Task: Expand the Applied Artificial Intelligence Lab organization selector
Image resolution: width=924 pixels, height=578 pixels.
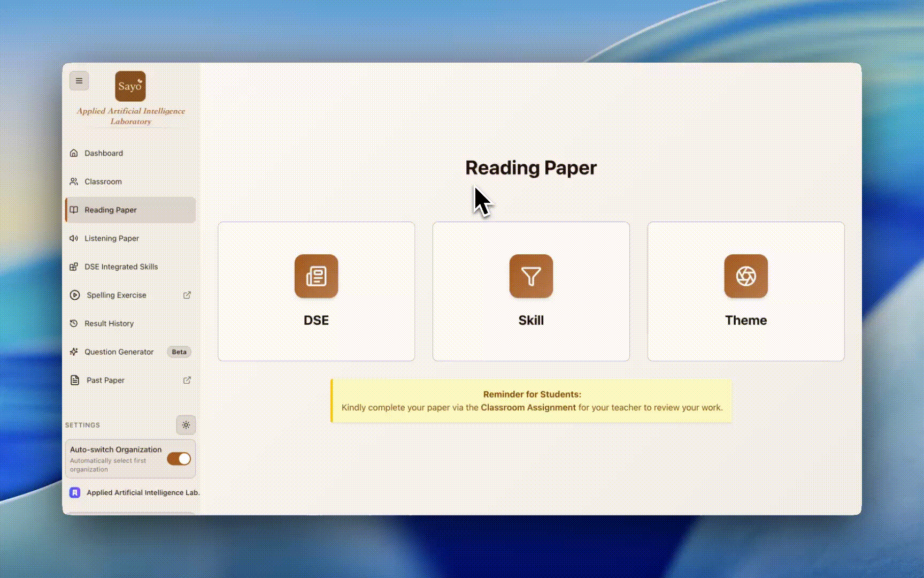Action: (x=143, y=492)
